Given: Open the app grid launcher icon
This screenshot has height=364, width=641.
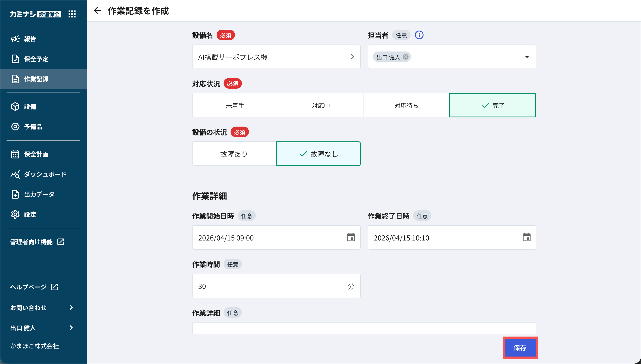Looking at the screenshot, I should coord(72,14).
